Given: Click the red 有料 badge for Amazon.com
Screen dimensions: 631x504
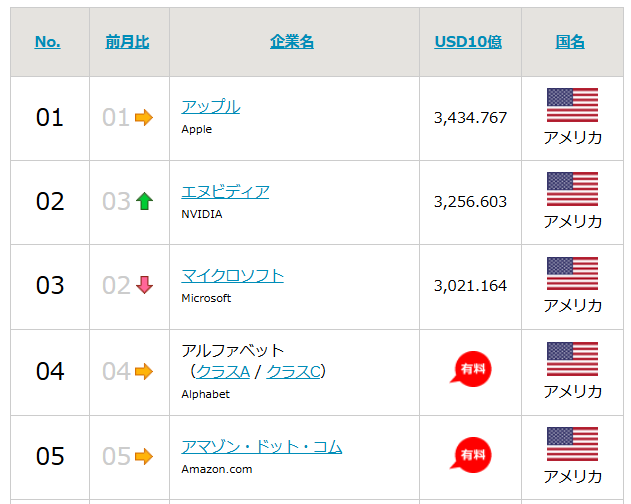Looking at the screenshot, I should point(471,455).
